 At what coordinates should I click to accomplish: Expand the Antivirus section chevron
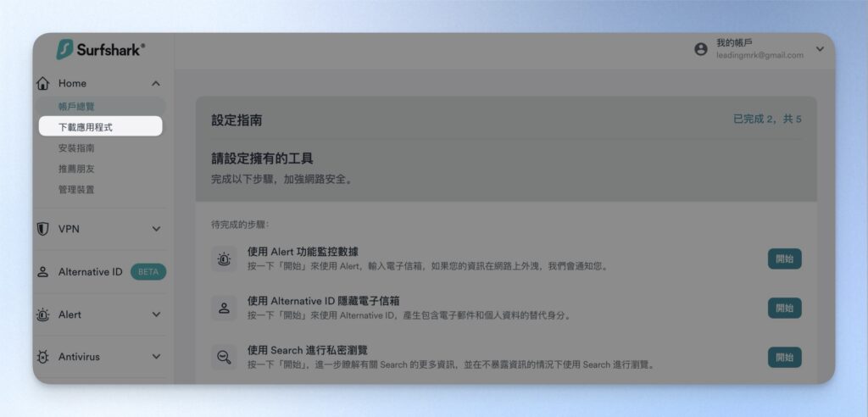pos(156,357)
